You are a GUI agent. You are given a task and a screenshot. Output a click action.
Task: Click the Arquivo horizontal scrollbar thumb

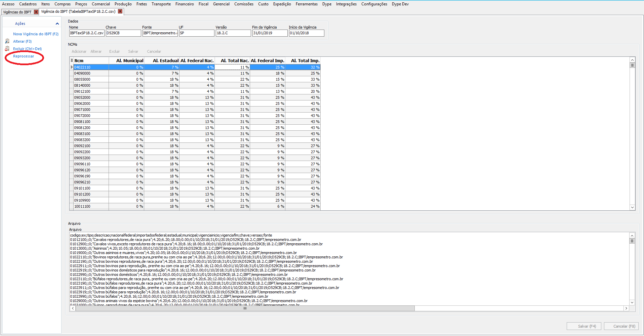coord(245,308)
